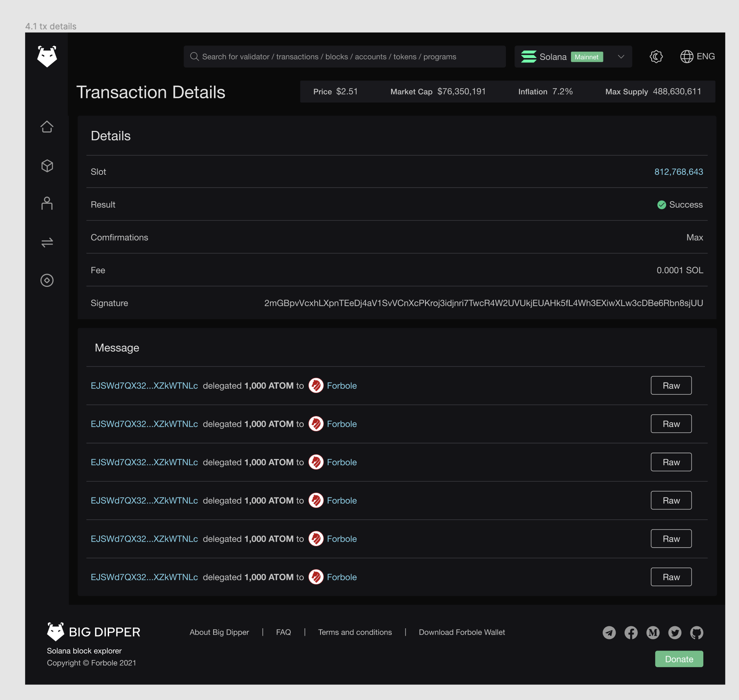
Task: Select Terms and conditions in footer
Action: click(355, 632)
